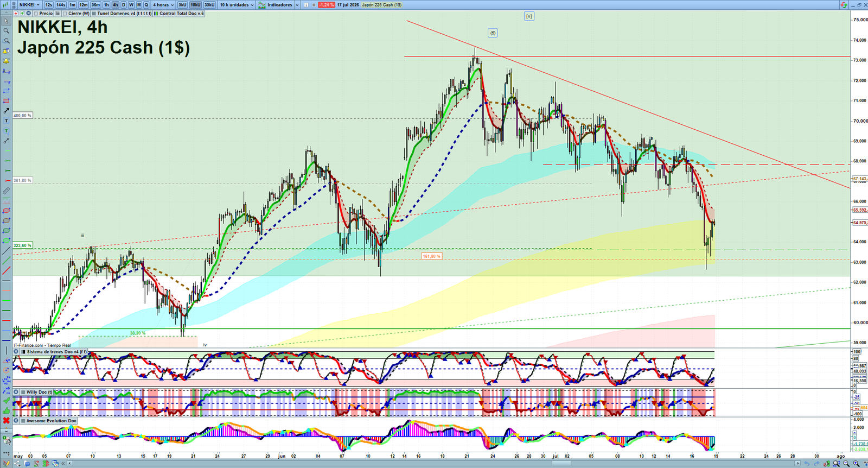Image resolution: width=868 pixels, height=468 pixels.
Task: Select the black arrow drawing tool
Action: click(x=7, y=111)
